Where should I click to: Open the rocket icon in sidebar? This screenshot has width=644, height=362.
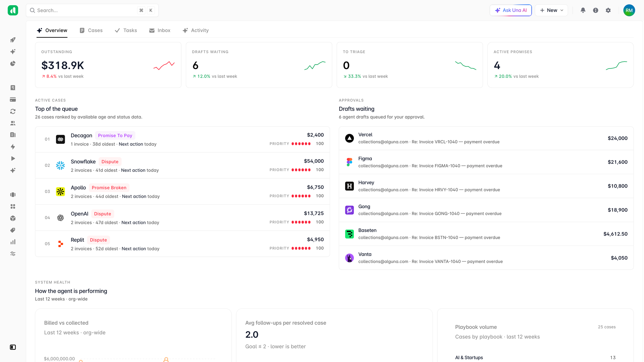pos(13,40)
